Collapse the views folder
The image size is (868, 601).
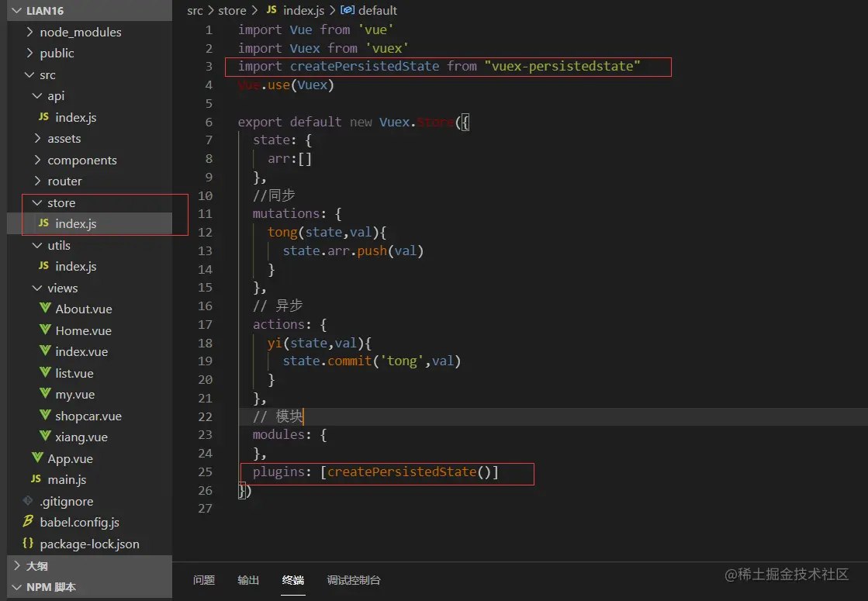point(37,288)
